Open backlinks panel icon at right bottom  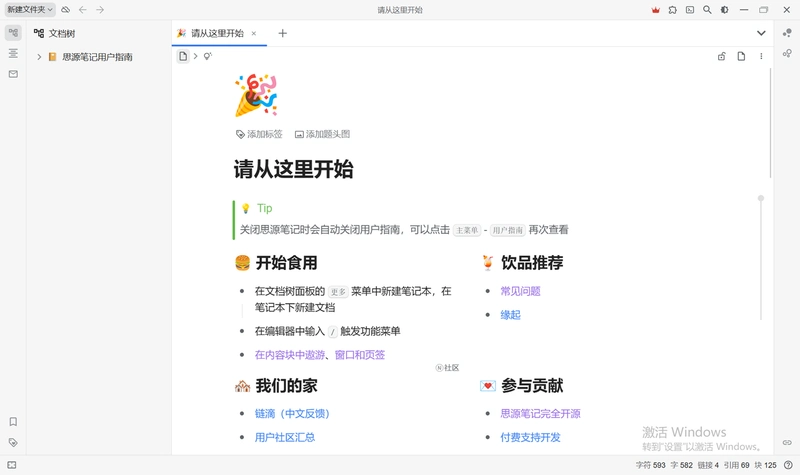click(x=787, y=442)
